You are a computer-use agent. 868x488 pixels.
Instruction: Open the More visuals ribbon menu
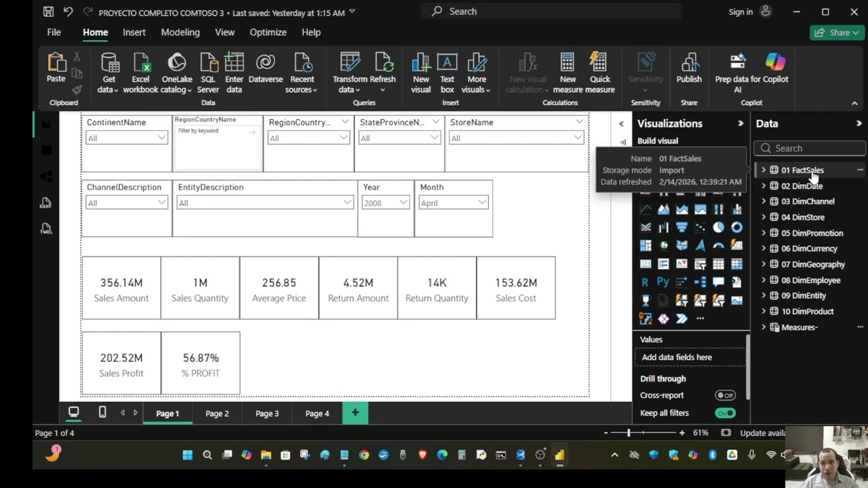477,73
